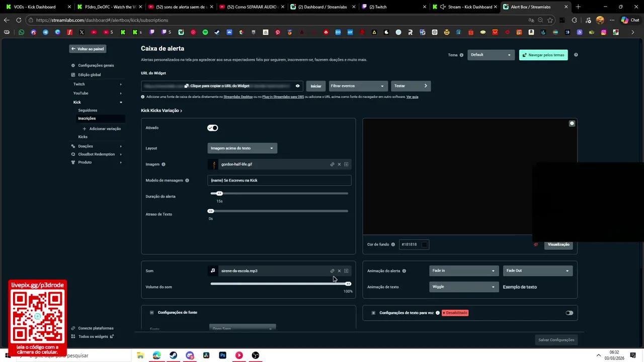The height and width of the screenshot is (362, 644).
Task: Open Photoshop from the Windows taskbar
Action: 222,355
